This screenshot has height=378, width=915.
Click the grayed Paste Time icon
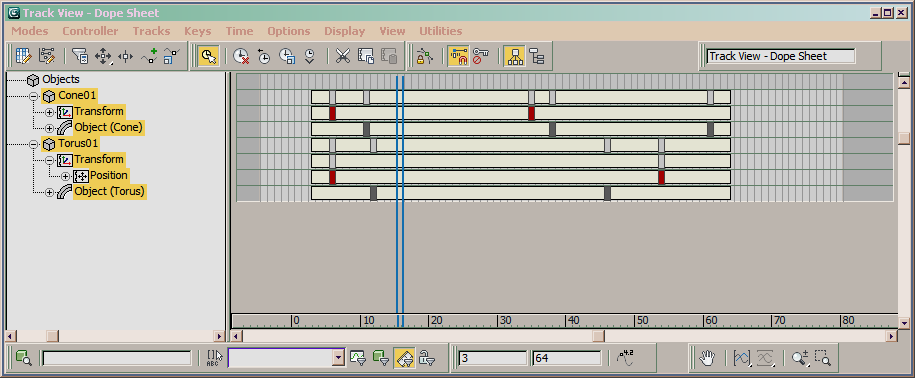[389, 57]
